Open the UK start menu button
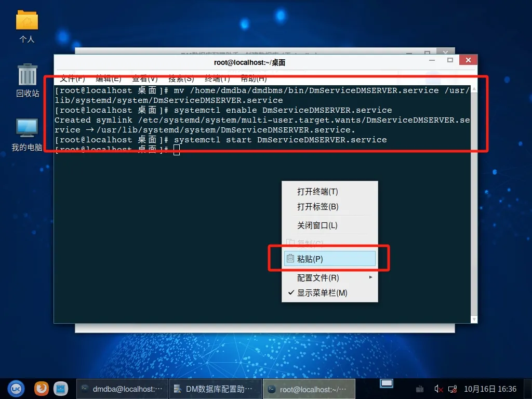The width and height of the screenshot is (532, 399). [x=16, y=389]
